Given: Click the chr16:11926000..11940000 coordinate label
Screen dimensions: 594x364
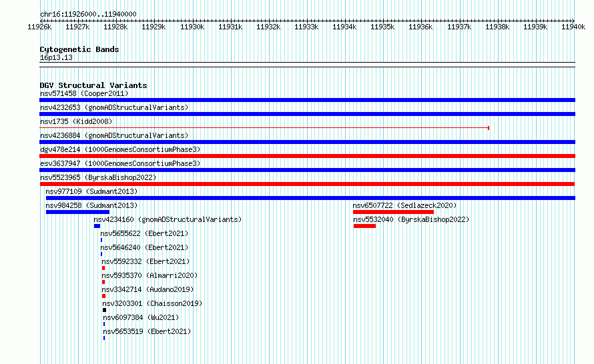Looking at the screenshot, I should [x=88, y=14].
